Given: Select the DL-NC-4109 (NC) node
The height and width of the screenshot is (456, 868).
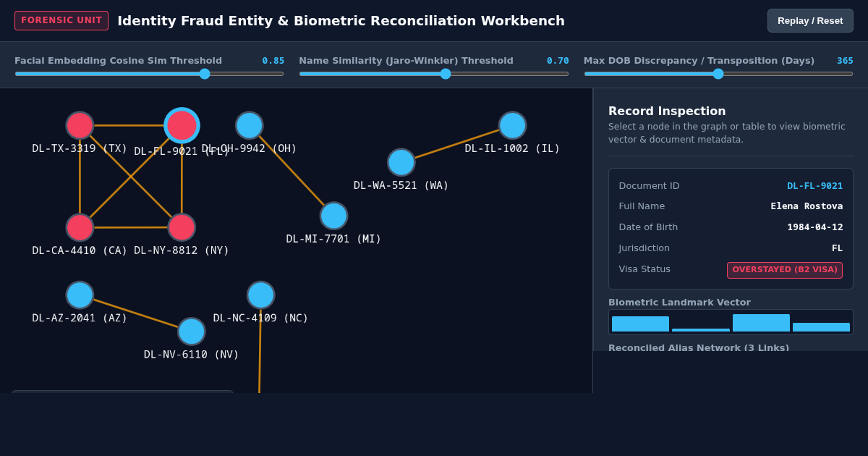Looking at the screenshot, I should pyautogui.click(x=260, y=295).
